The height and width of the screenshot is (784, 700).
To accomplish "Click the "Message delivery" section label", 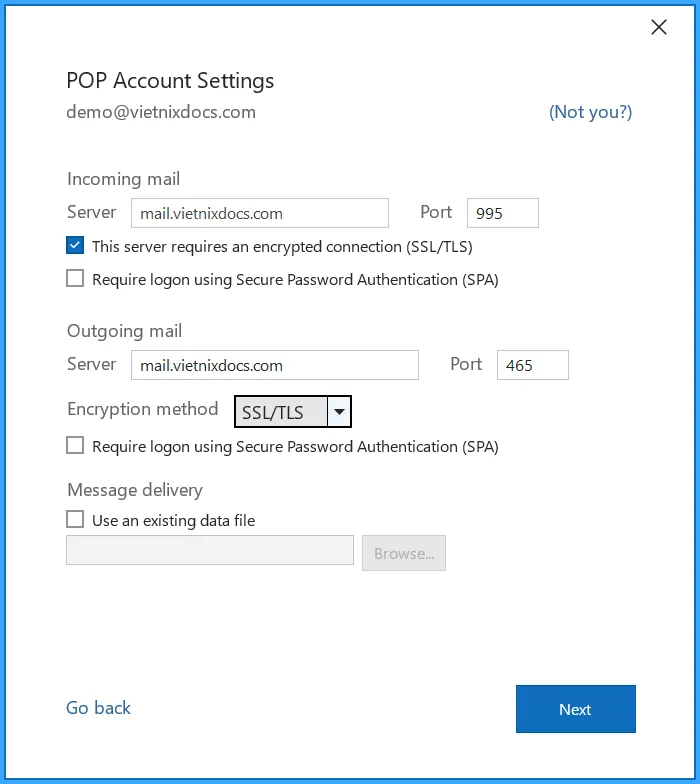I will tap(134, 490).
